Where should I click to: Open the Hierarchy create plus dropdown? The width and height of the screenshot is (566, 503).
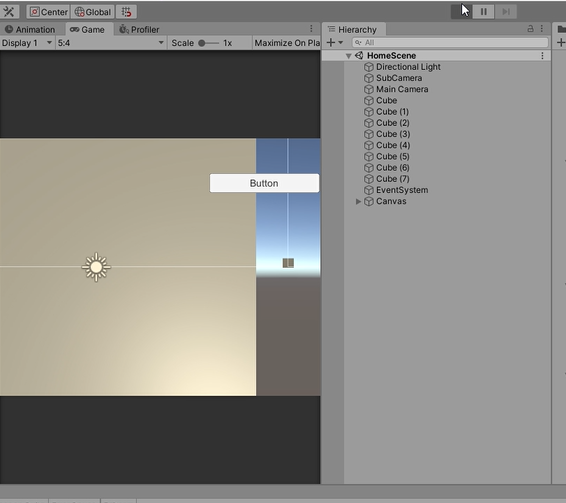(x=335, y=43)
